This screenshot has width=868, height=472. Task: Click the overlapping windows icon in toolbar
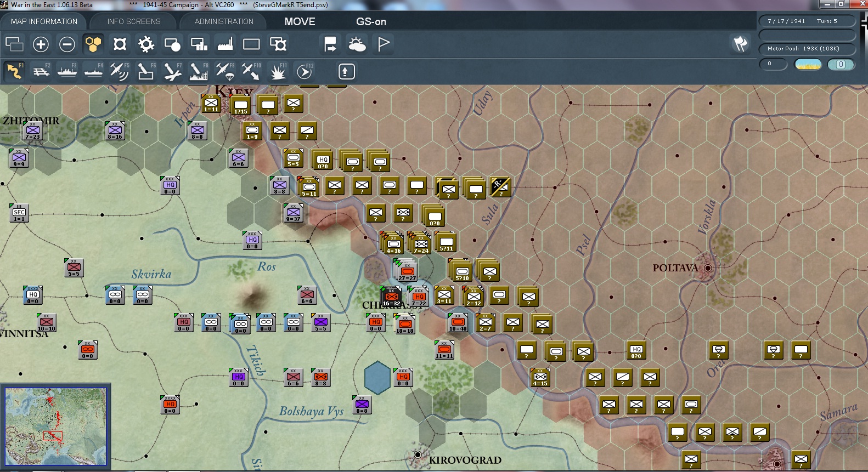click(14, 44)
